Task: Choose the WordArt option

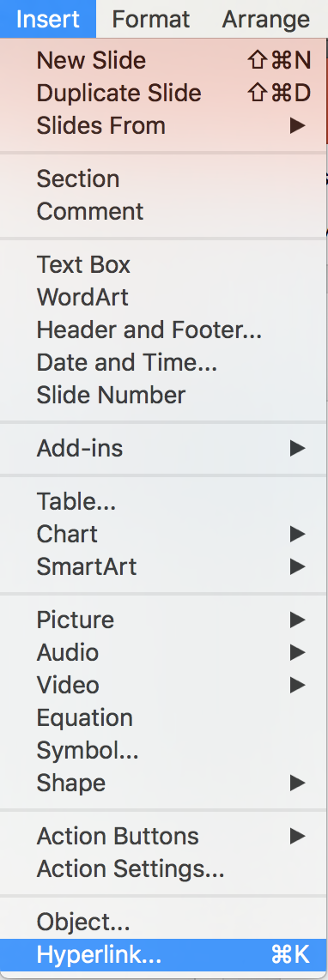Action: 163,297
